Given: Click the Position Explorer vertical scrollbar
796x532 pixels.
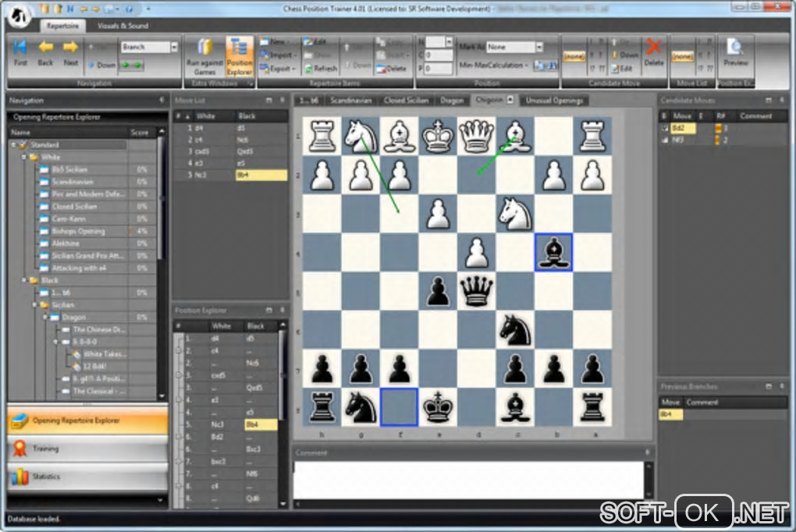Looking at the screenshot, I should (x=283, y=413).
